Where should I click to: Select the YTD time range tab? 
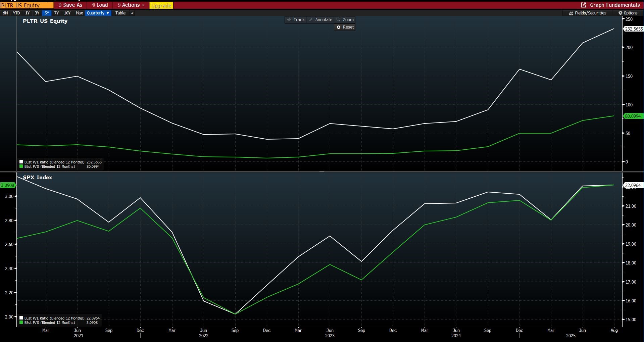(x=16, y=13)
